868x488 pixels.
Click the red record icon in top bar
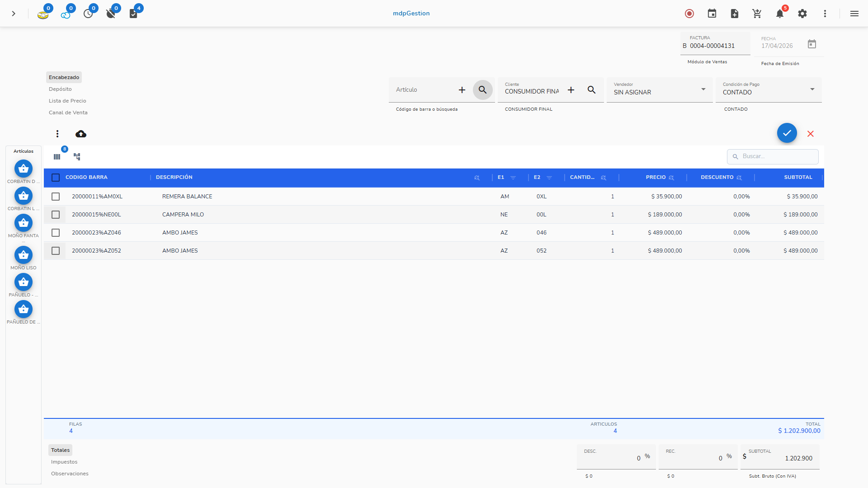point(689,14)
